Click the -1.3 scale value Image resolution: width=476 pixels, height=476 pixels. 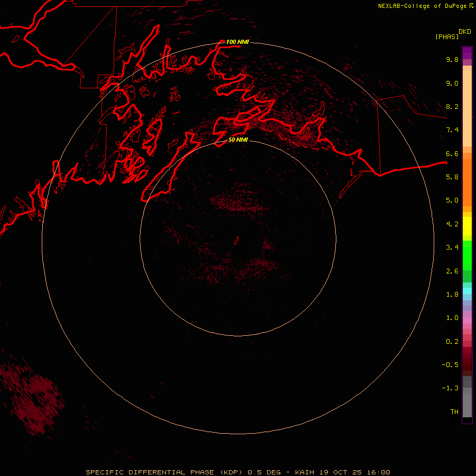[x=450, y=388]
